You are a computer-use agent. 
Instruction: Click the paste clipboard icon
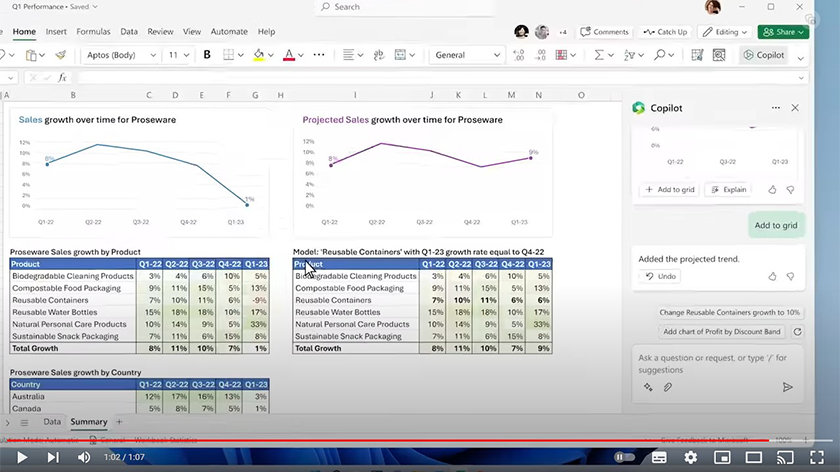31,55
